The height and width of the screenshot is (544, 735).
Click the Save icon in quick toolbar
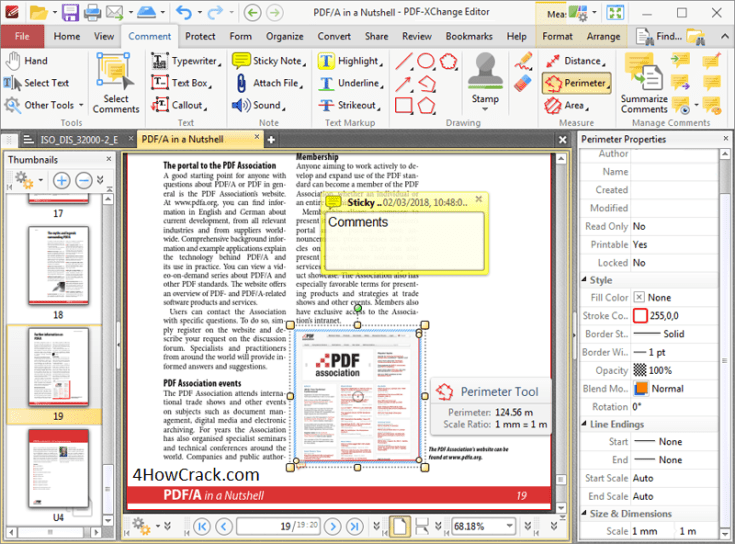tap(70, 13)
